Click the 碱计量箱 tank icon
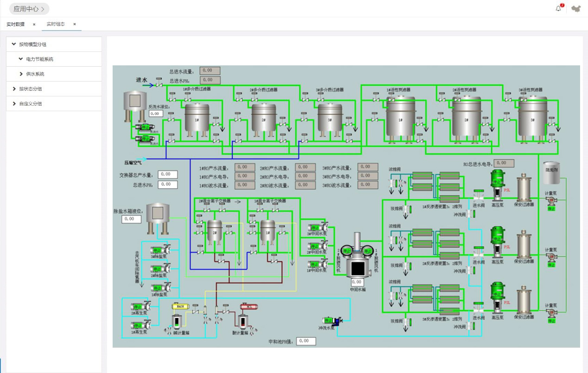 (x=177, y=321)
